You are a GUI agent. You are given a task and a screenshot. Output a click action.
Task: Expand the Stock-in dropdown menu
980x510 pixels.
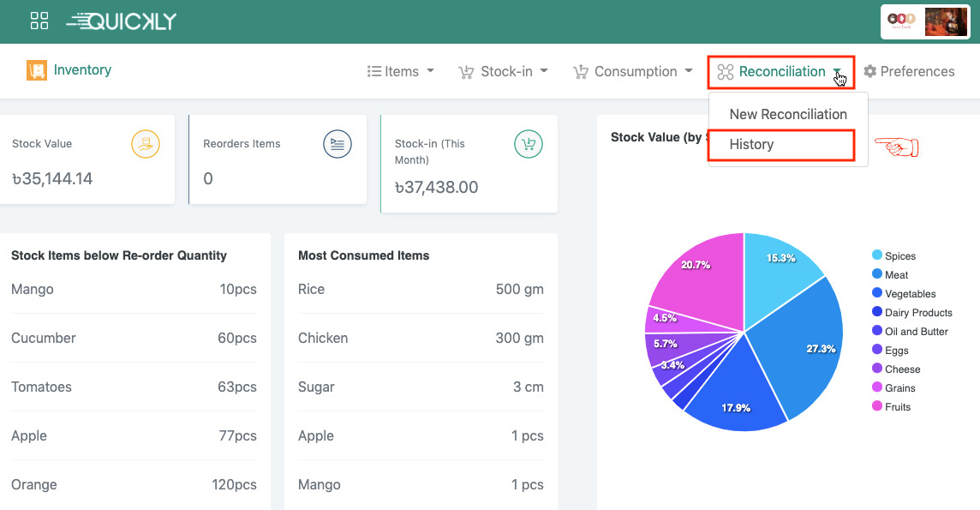tap(504, 72)
